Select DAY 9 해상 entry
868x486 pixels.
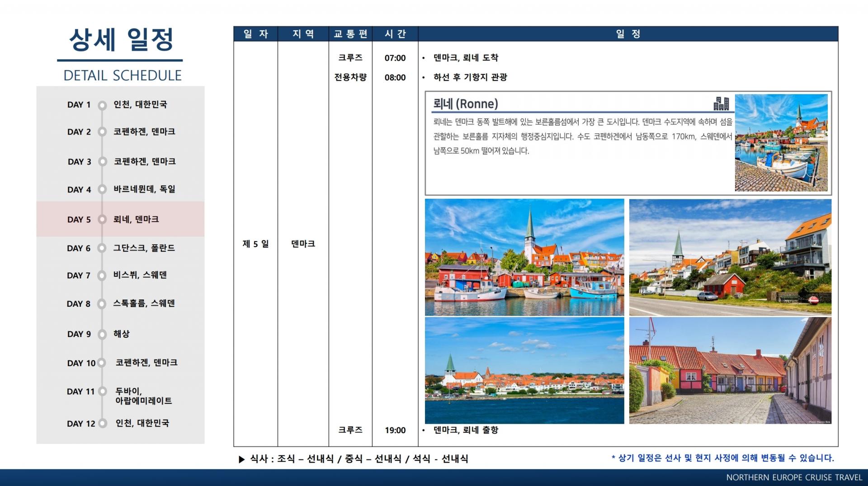pyautogui.click(x=98, y=334)
